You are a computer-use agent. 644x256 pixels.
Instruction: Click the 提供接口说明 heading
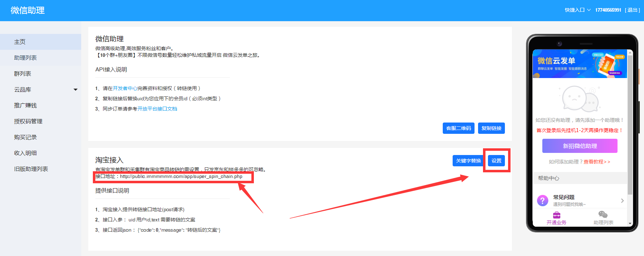[x=112, y=191]
